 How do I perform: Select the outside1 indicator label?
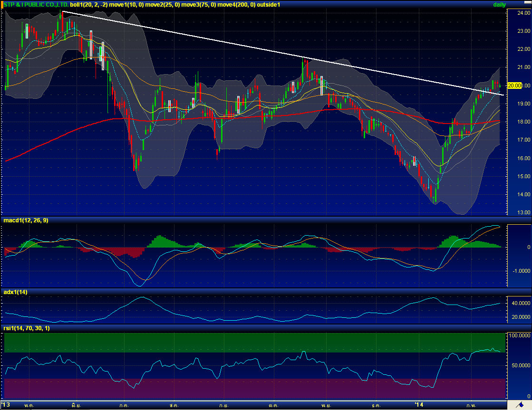(x=269, y=5)
